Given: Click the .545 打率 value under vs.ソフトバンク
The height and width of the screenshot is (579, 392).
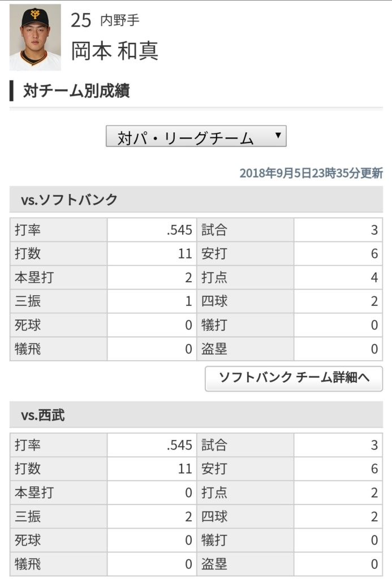Looking at the screenshot, I should tap(179, 230).
